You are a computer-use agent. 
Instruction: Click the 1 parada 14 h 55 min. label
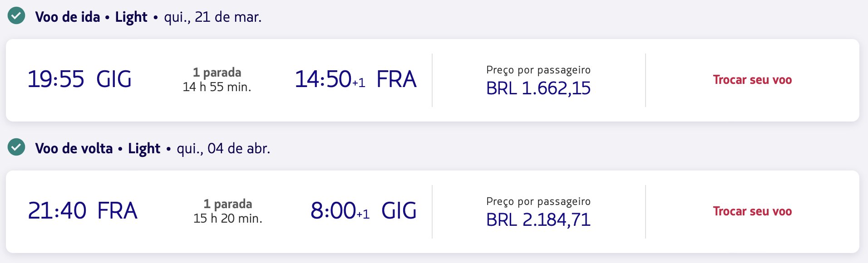tap(217, 80)
